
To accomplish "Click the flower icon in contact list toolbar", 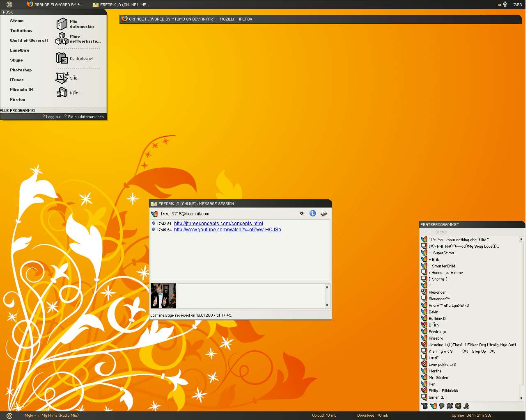I will click(x=458, y=406).
